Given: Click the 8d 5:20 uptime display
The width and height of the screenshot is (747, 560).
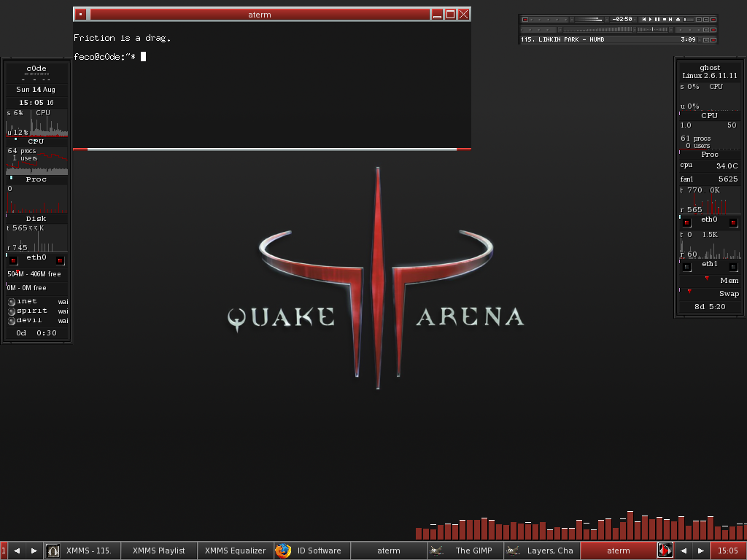Looking at the screenshot, I should (x=709, y=307).
